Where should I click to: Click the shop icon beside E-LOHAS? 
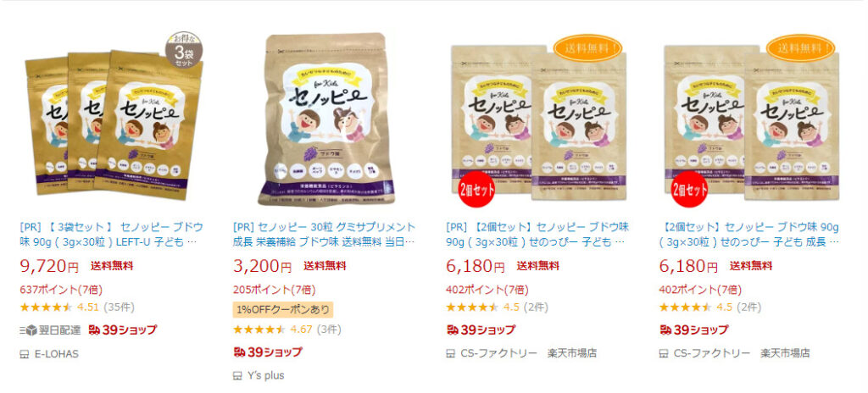(x=25, y=354)
